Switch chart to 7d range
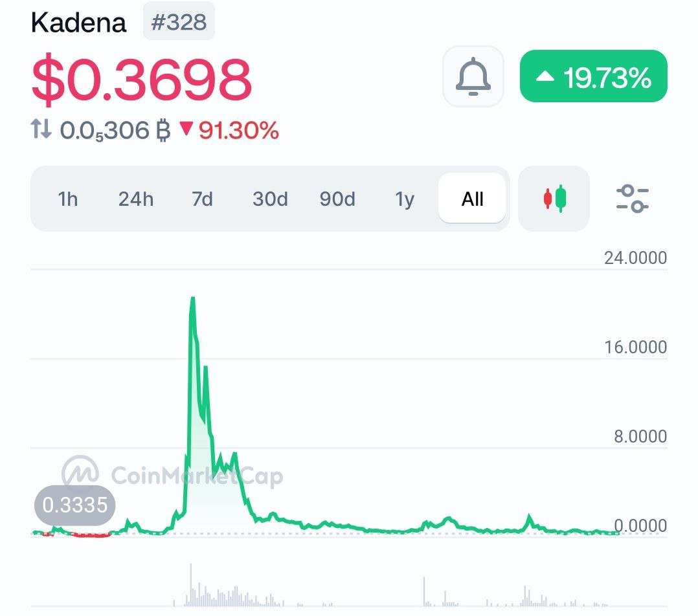Image resolution: width=698 pixels, height=616 pixels. tap(202, 199)
